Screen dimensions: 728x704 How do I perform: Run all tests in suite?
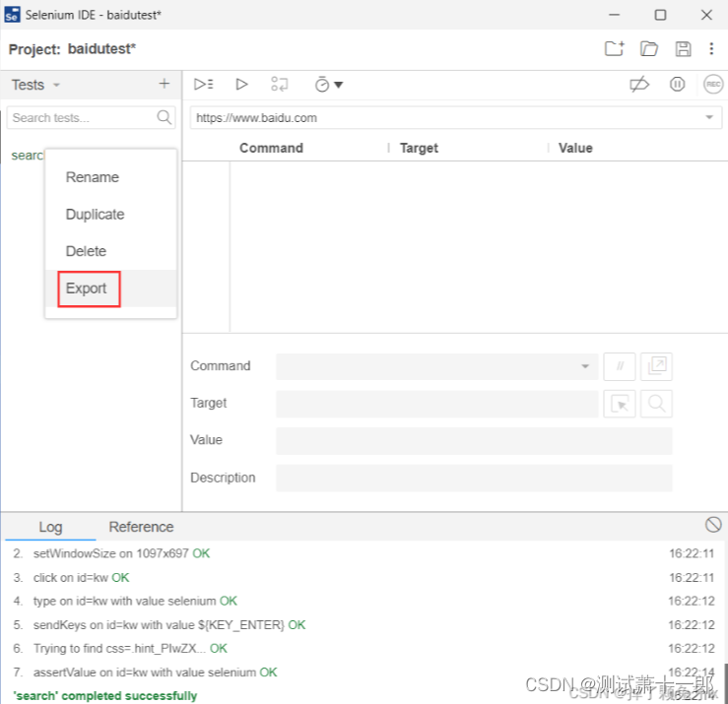pyautogui.click(x=203, y=84)
